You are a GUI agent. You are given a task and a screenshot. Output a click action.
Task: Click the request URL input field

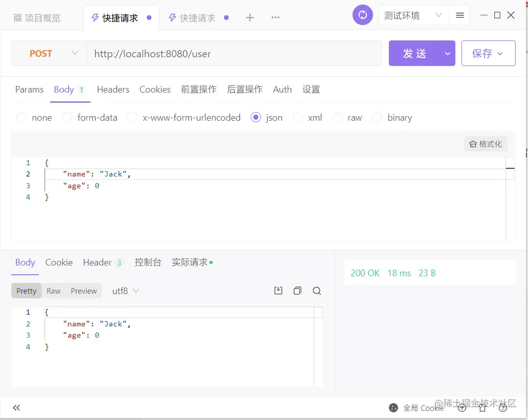pyautogui.click(x=234, y=53)
